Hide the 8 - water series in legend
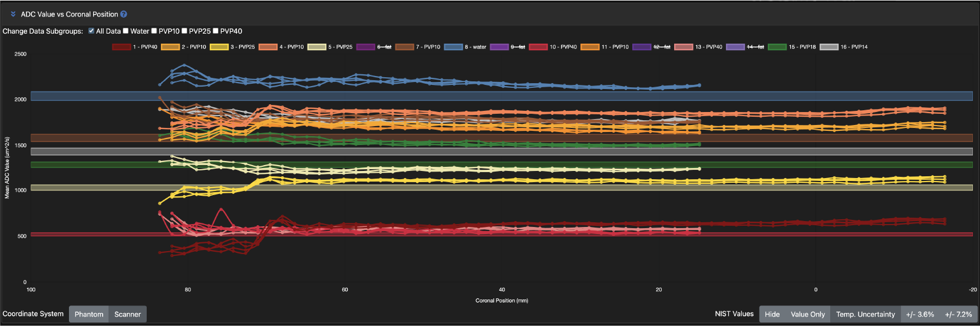This screenshot has width=980, height=326. 453,47
